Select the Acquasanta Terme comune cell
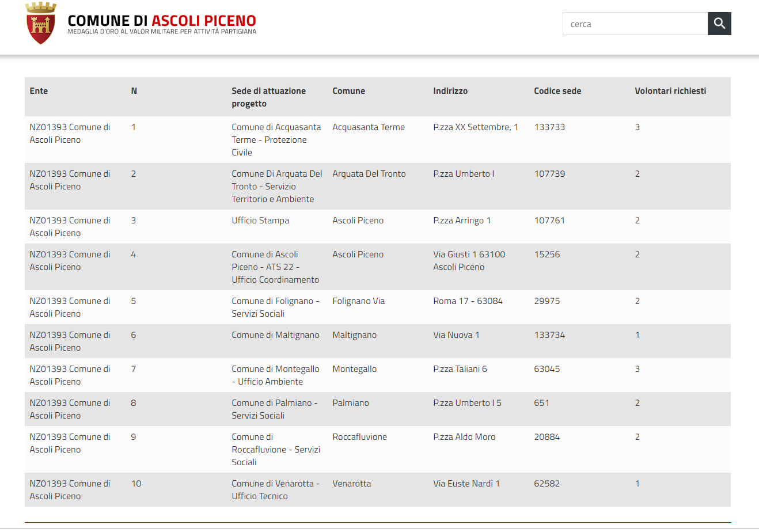 369,127
